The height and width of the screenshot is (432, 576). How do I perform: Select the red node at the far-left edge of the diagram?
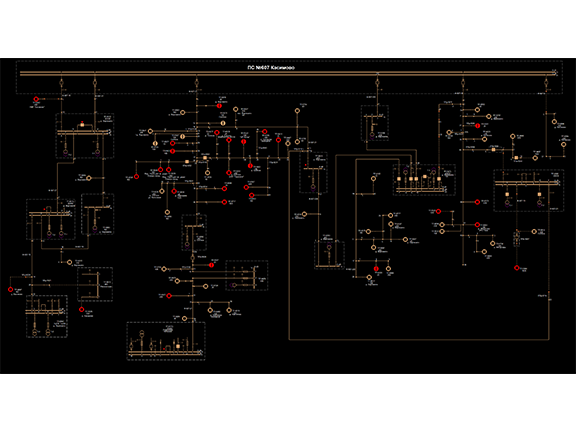(x=10, y=289)
